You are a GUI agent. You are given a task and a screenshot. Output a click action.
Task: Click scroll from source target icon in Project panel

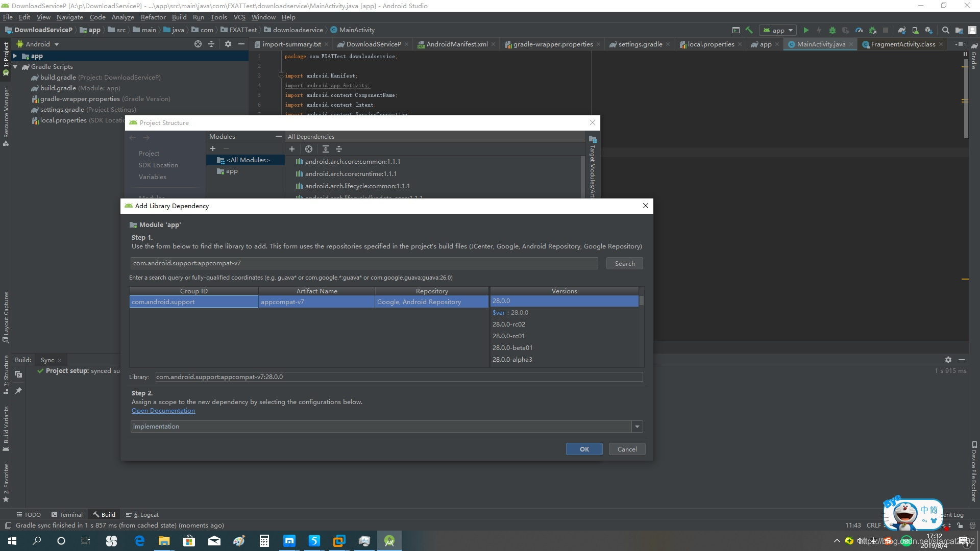click(198, 44)
